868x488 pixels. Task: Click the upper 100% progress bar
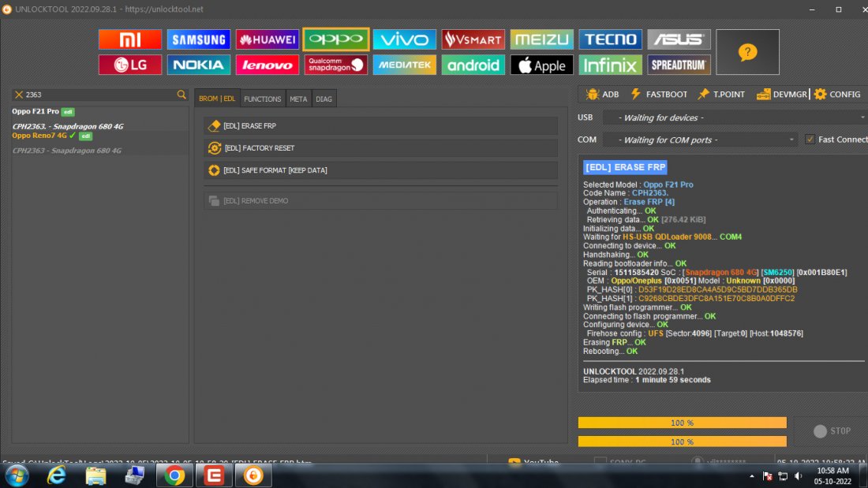point(682,423)
